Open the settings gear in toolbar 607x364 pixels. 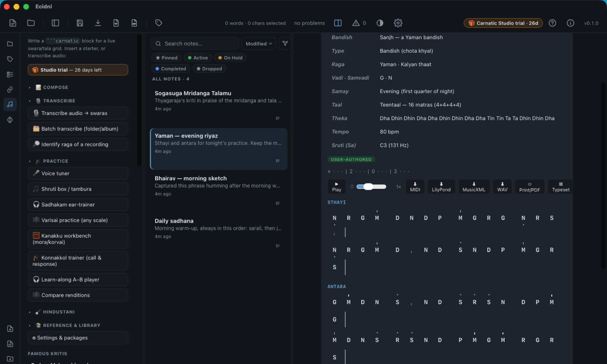(398, 23)
